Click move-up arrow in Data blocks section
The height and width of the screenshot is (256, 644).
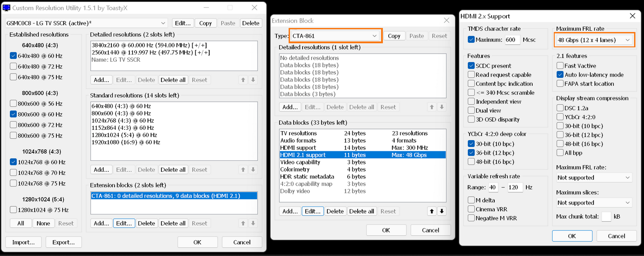tap(432, 211)
